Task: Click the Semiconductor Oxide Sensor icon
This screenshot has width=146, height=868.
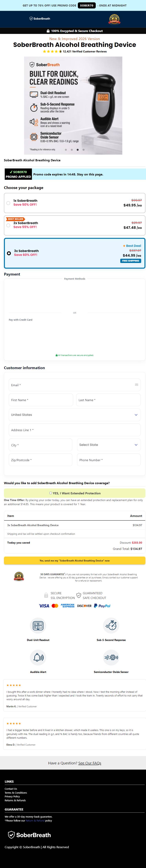Action: coord(111,657)
